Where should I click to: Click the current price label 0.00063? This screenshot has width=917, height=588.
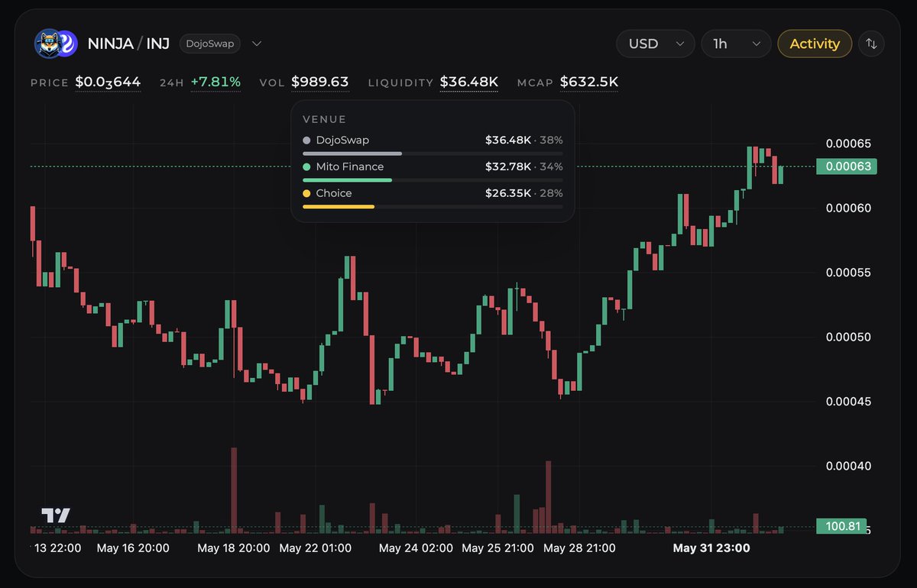pyautogui.click(x=847, y=166)
